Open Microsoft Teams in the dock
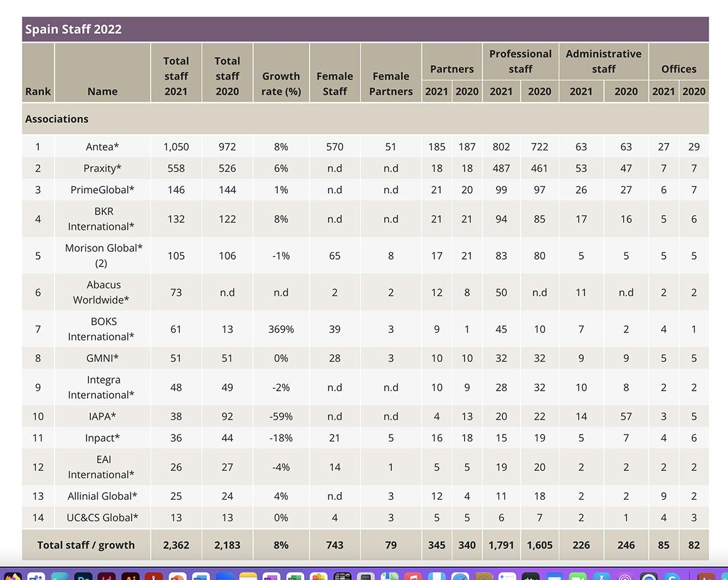Image resolution: width=728 pixels, height=580 pixels. (36, 577)
